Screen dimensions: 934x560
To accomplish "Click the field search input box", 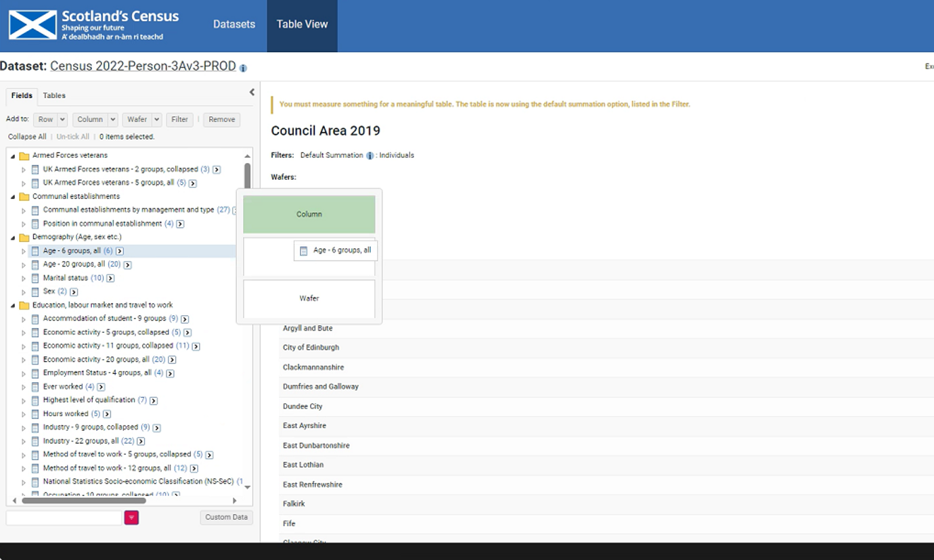I will (64, 517).
